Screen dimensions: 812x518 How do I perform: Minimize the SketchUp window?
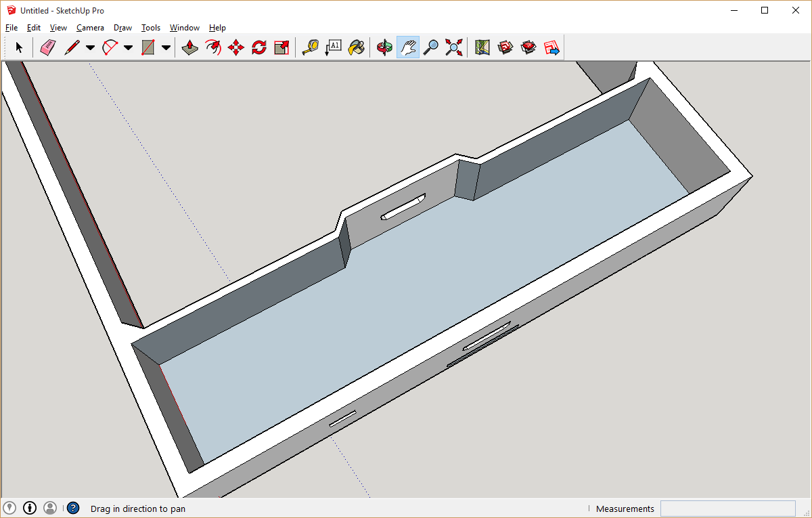click(734, 10)
